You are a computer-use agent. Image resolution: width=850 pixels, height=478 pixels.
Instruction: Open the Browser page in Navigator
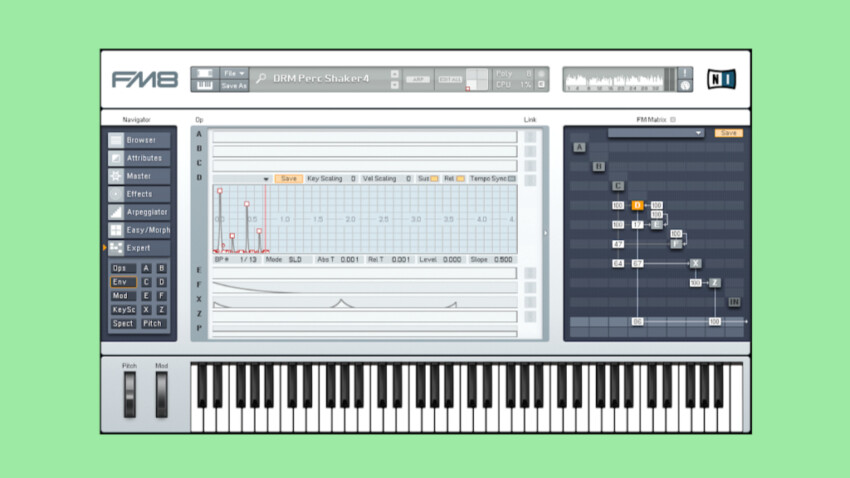[139, 140]
